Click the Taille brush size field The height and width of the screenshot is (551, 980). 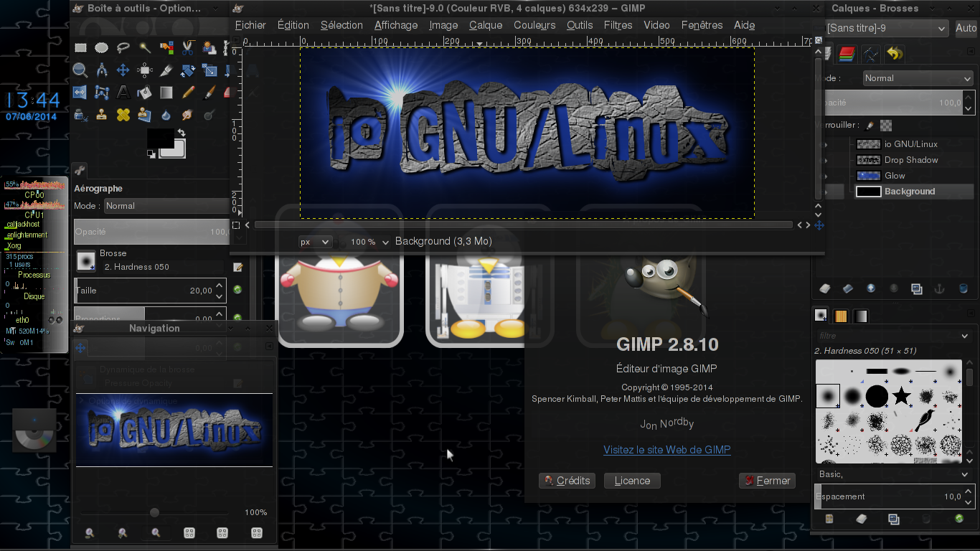pyautogui.click(x=150, y=291)
